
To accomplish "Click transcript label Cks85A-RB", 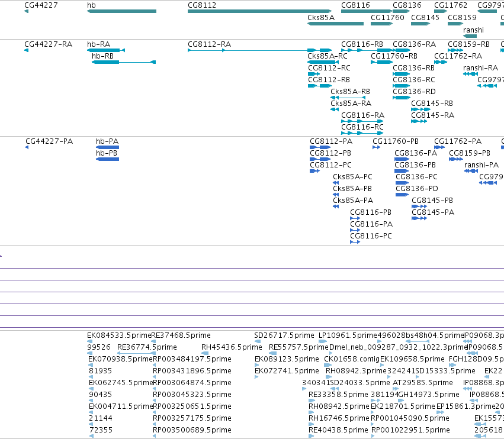I will point(351,92).
